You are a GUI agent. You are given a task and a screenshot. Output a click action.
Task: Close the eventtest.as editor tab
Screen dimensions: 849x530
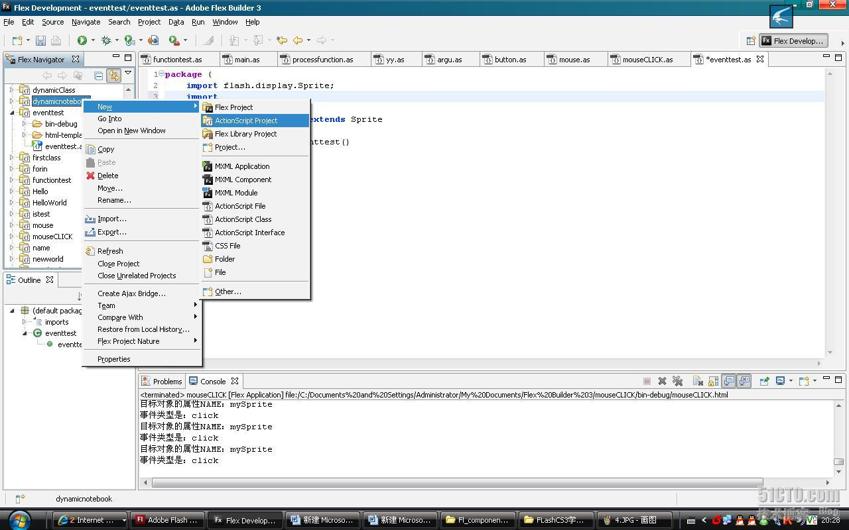(760, 59)
